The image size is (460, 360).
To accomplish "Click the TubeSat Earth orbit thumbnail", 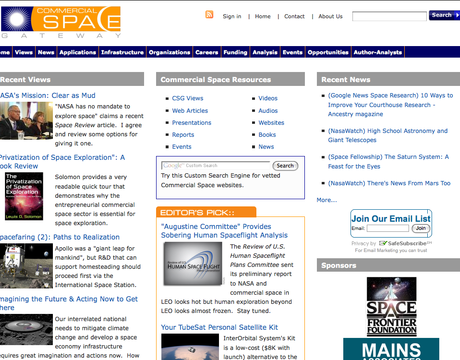I will click(x=190, y=347).
